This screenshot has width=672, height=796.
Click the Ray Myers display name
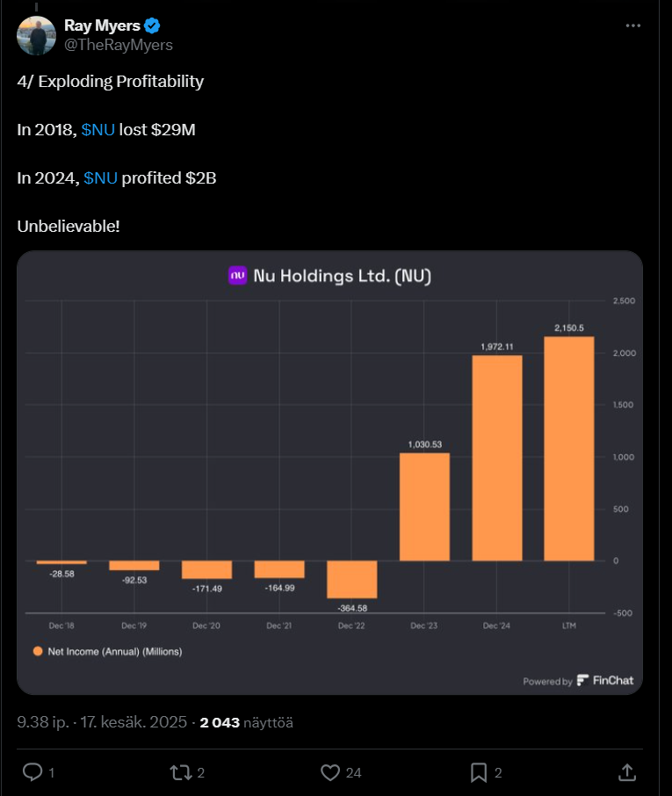102,25
